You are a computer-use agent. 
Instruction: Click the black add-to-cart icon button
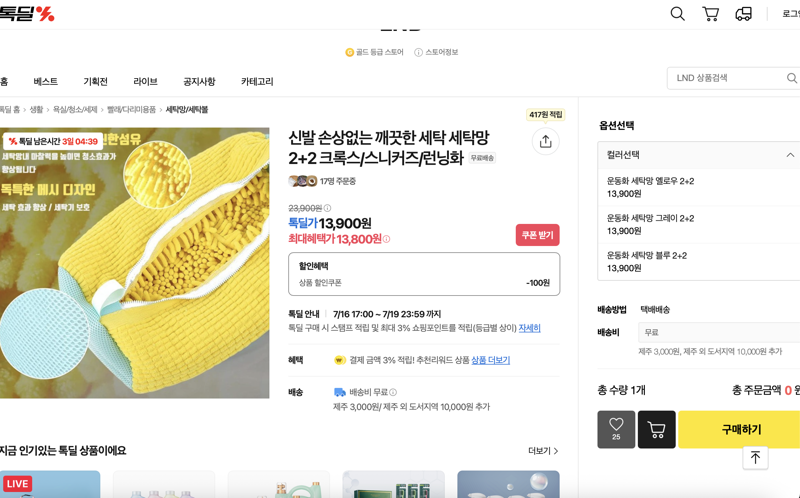pyautogui.click(x=657, y=429)
